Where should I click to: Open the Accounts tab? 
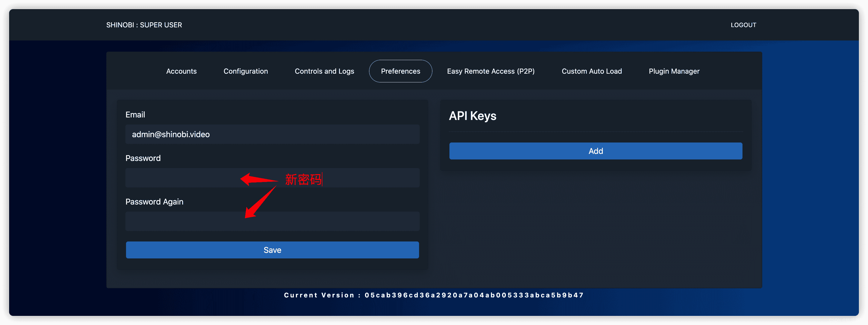tap(181, 71)
